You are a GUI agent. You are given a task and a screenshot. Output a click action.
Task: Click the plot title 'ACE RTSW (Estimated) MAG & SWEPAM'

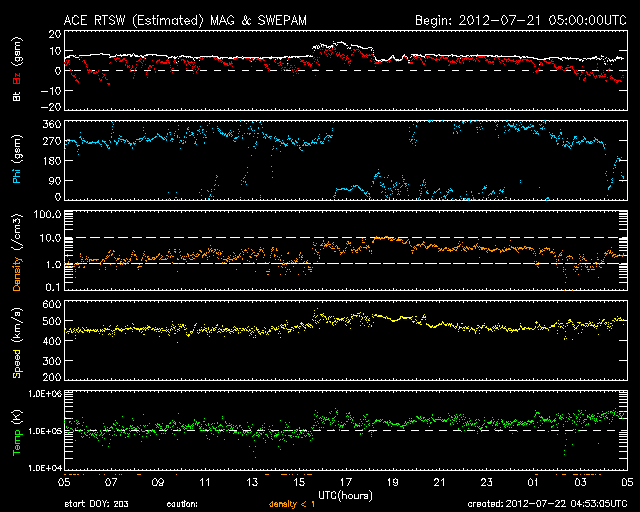pyautogui.click(x=185, y=20)
